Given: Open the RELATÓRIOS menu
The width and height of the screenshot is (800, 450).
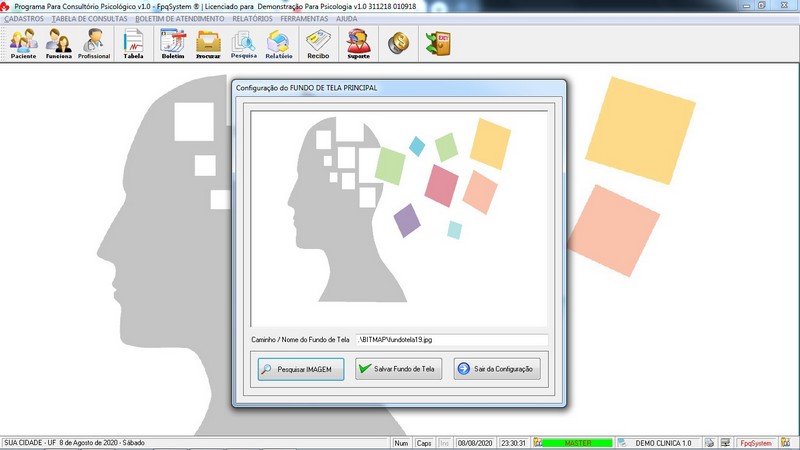Looking at the screenshot, I should [252, 19].
